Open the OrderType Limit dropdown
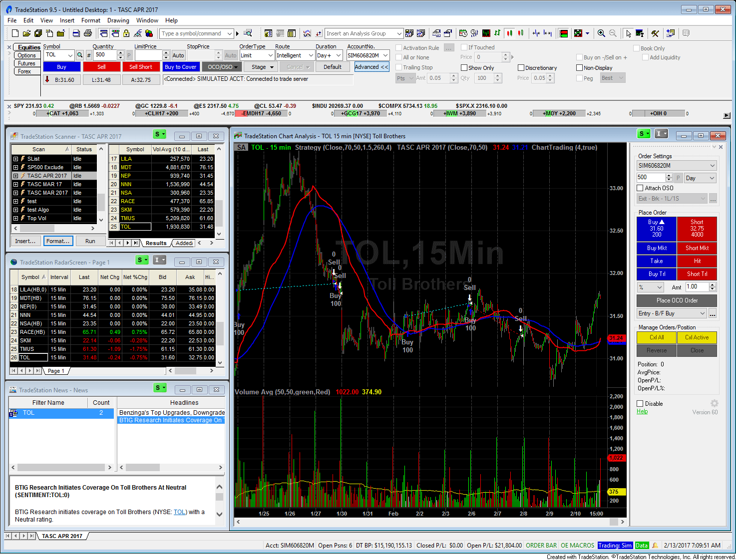 [257, 55]
